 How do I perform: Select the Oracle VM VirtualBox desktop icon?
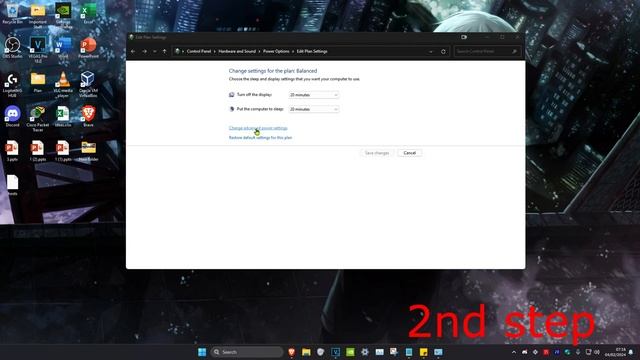coord(89,84)
